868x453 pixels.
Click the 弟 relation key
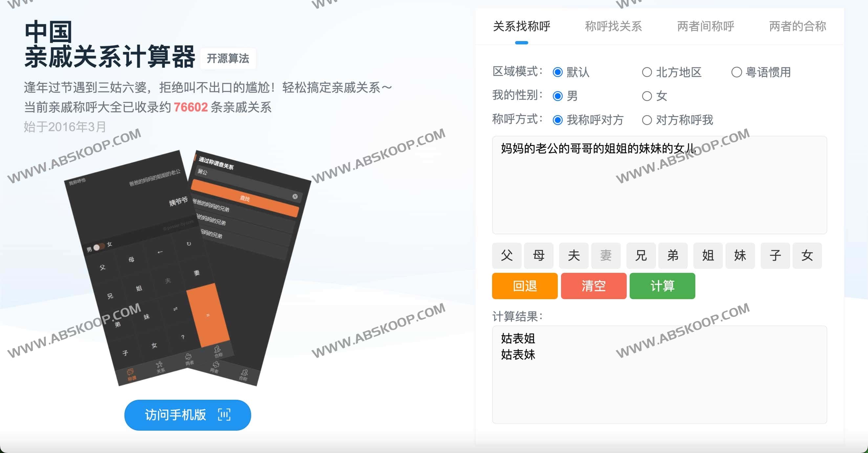(673, 256)
